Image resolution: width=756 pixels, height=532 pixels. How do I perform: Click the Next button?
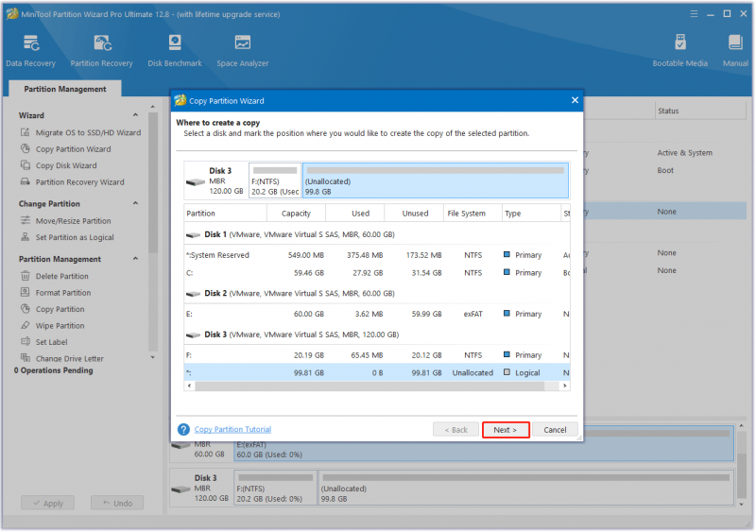point(506,430)
